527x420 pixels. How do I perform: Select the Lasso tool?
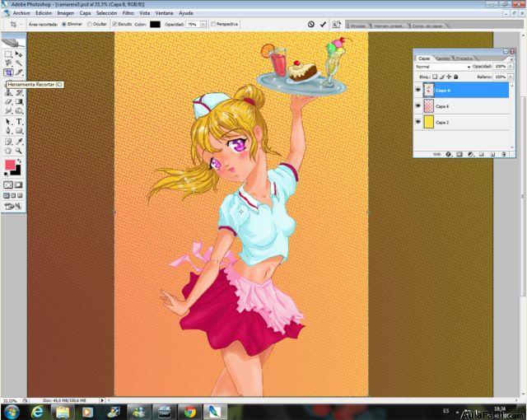[8, 63]
